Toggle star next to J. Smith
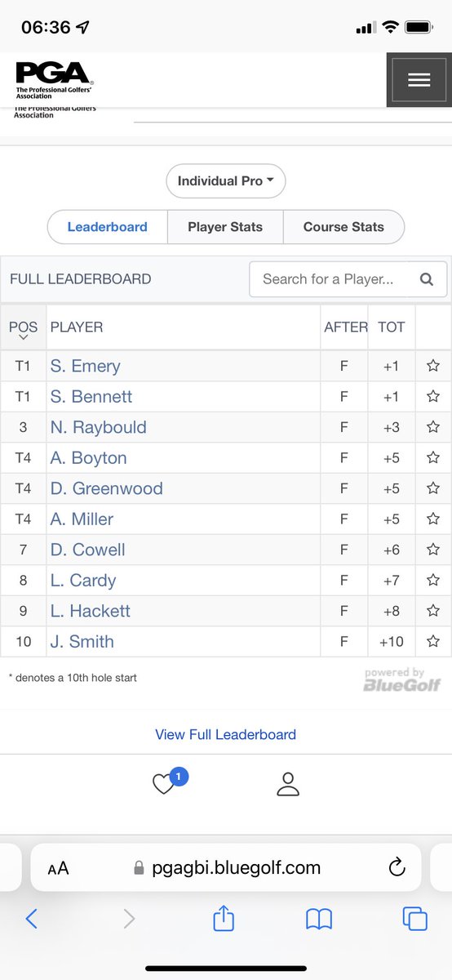452x980 pixels. [433, 641]
